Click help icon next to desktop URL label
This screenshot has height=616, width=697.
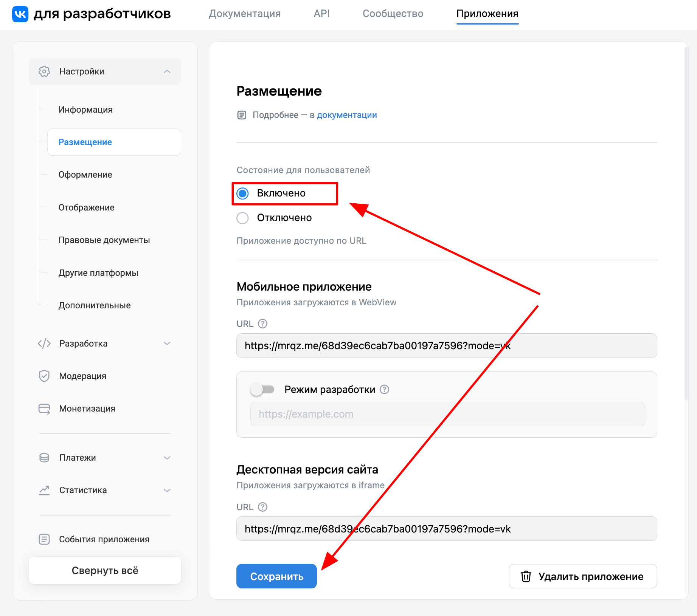[262, 507]
